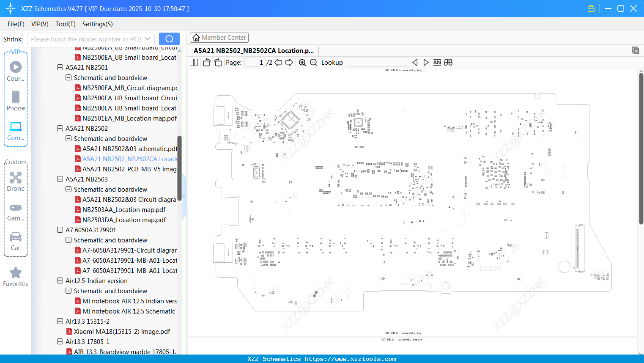Viewport: 644px width, 363px height.
Task: Click the Member Center button
Action: coord(219,38)
